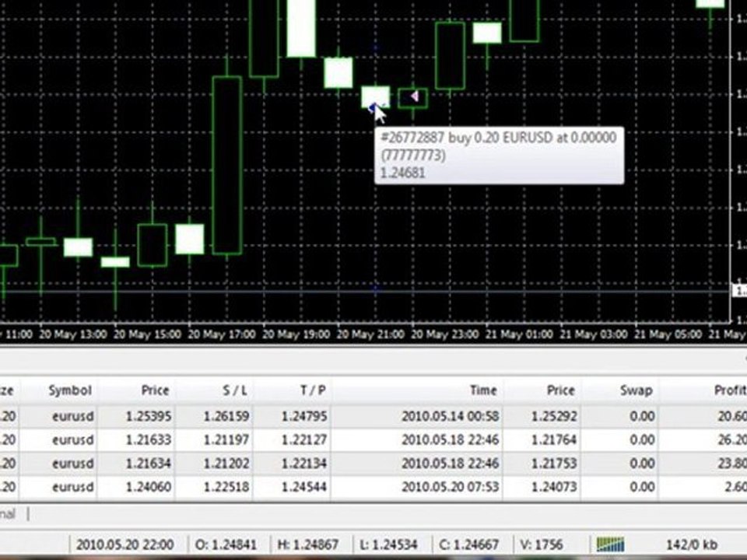
Task: Click the 20 May 19:00 time axis label
Action: pyautogui.click(x=296, y=334)
